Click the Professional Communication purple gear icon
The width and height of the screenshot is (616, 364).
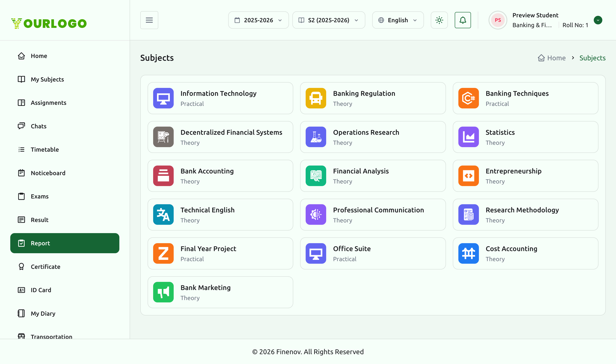(316, 215)
